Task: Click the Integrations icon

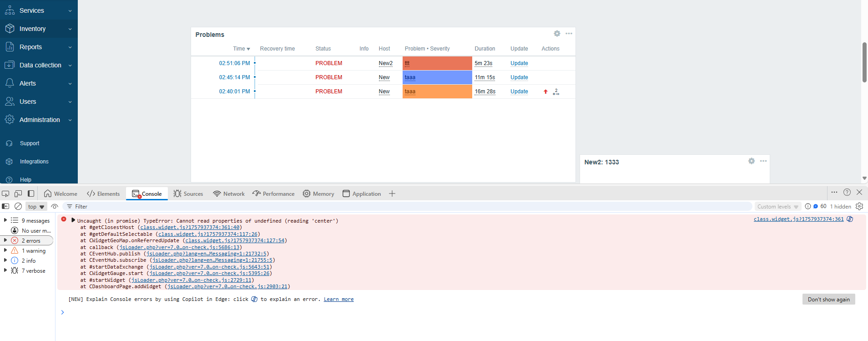Action: tap(9, 162)
